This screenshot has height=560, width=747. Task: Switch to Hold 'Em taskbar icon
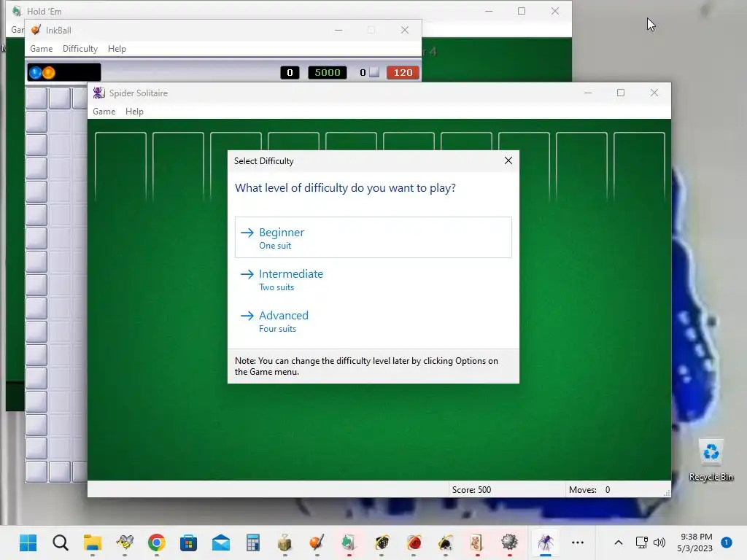coord(349,542)
